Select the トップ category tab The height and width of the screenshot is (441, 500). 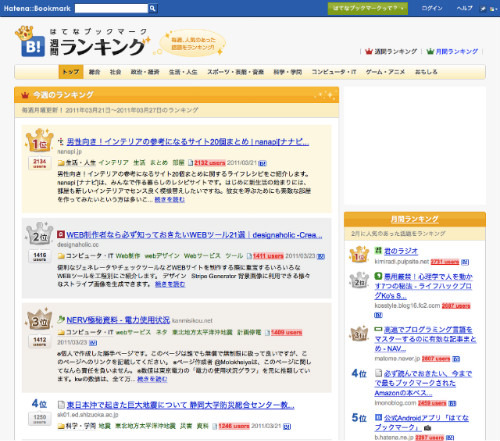(71, 72)
